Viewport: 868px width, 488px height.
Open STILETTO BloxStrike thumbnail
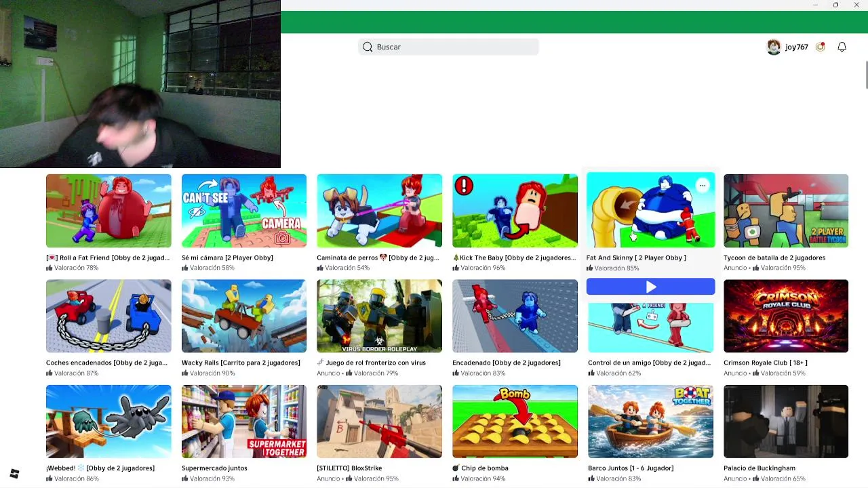click(x=379, y=422)
